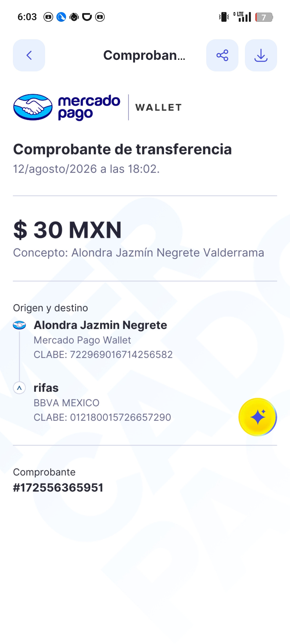Tap the Concepto description line
This screenshot has width=290, height=644.
click(139, 253)
